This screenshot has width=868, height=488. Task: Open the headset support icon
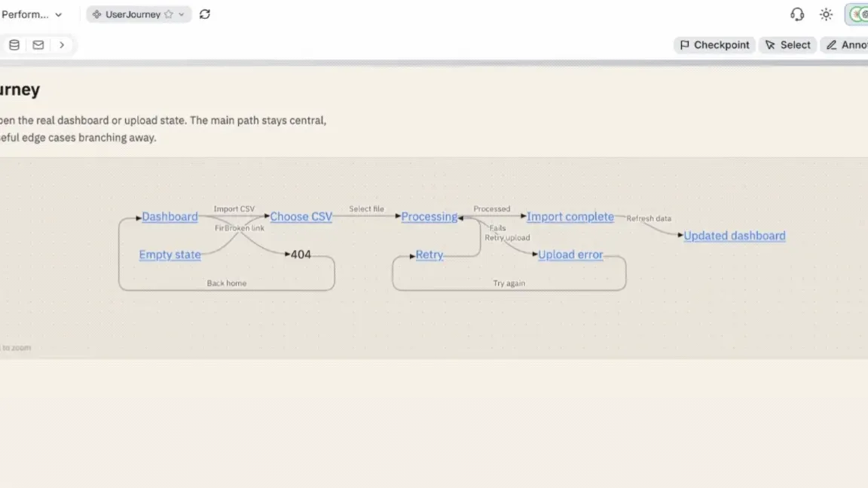797,14
